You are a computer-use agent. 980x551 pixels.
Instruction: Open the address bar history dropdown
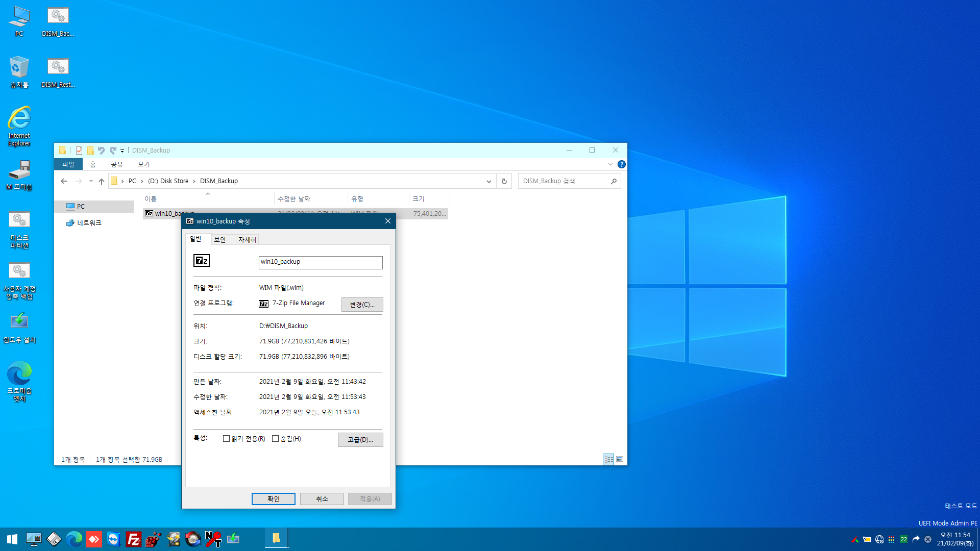pos(488,181)
